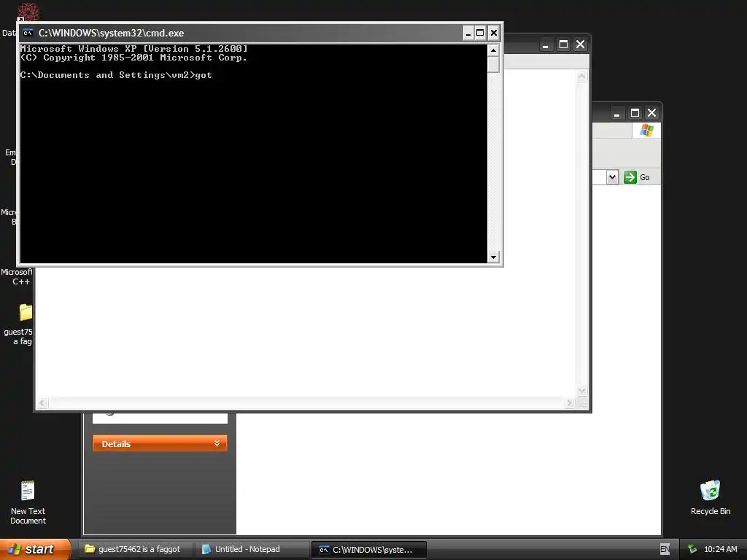
Task: Click cmd.exe scroll down arrow
Action: tap(494, 257)
